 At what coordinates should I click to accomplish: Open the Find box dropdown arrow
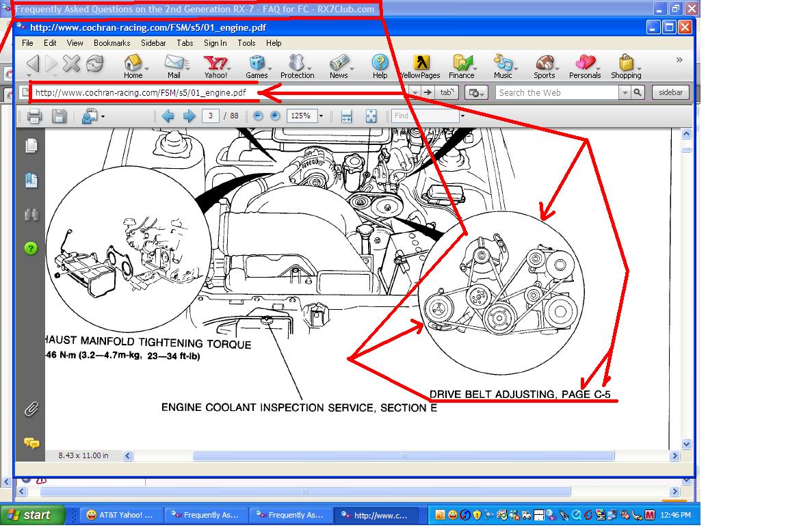click(462, 116)
